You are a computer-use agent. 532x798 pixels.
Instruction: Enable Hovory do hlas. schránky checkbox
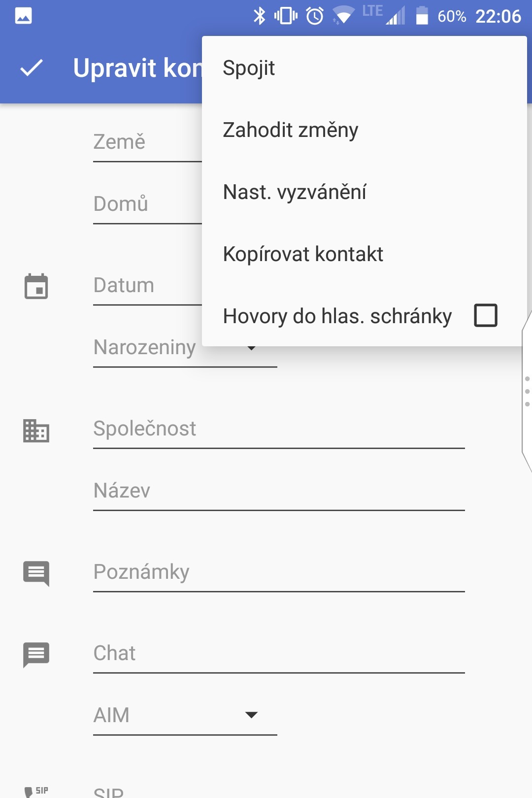coord(486,316)
